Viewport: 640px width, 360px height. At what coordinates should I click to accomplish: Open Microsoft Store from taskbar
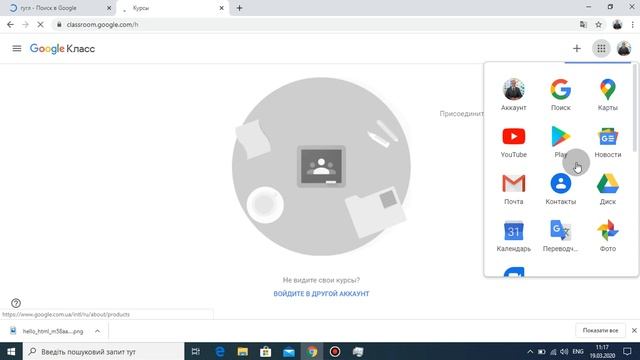266,351
